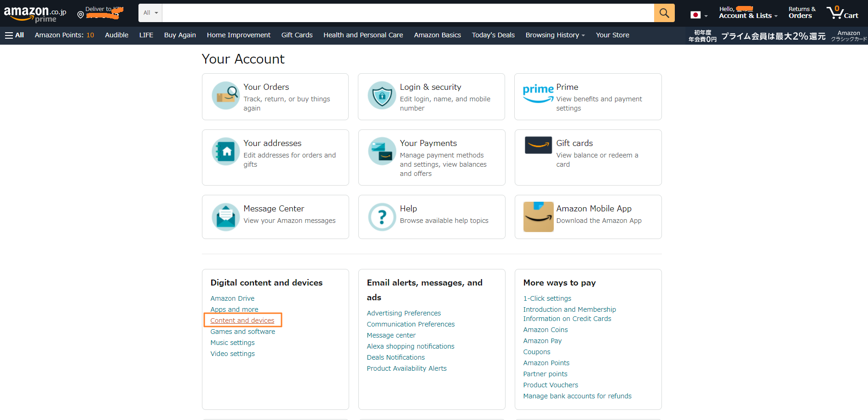Open Amazon Drive link
Screen dimensions: 868x420
pos(232,298)
